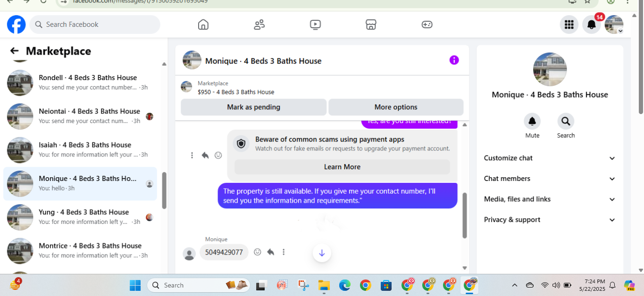Image resolution: width=644 pixels, height=296 pixels.
Task: Click the More options button
Action: (x=396, y=107)
